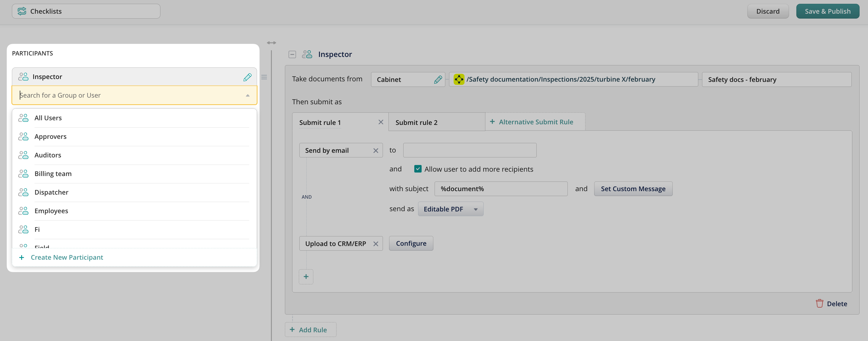Click the drag handle beside participants panel
This screenshot has width=868, height=341.
point(264,77)
